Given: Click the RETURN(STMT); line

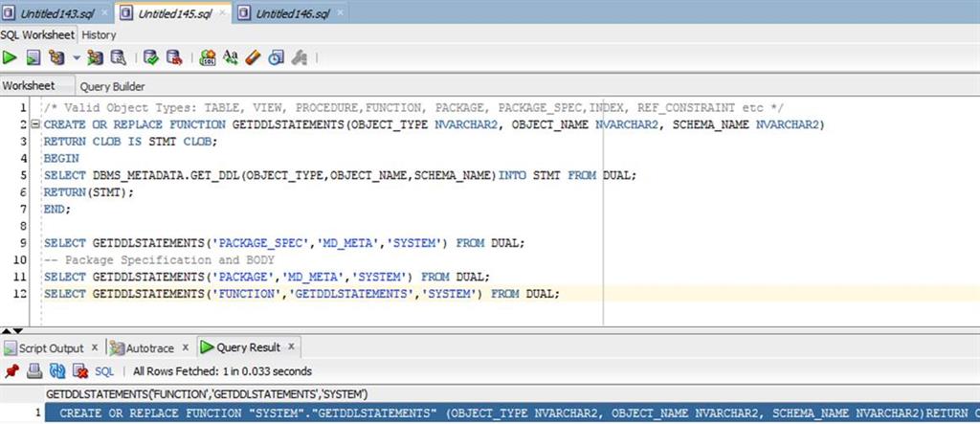Looking at the screenshot, I should click(89, 192).
